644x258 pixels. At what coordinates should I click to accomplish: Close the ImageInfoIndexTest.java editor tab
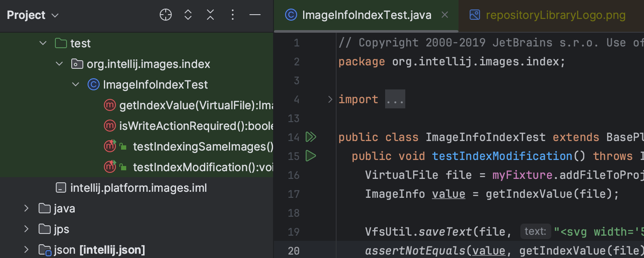click(x=444, y=14)
